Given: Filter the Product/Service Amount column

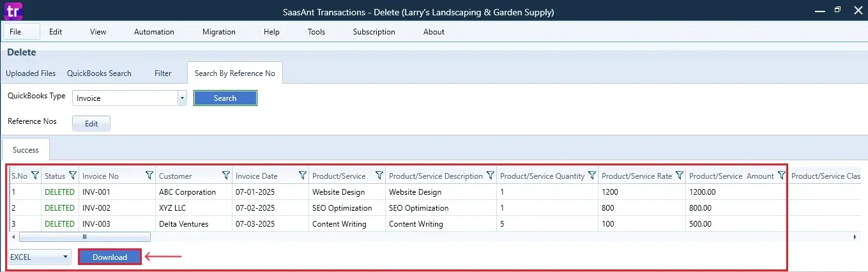Looking at the screenshot, I should click(x=782, y=176).
